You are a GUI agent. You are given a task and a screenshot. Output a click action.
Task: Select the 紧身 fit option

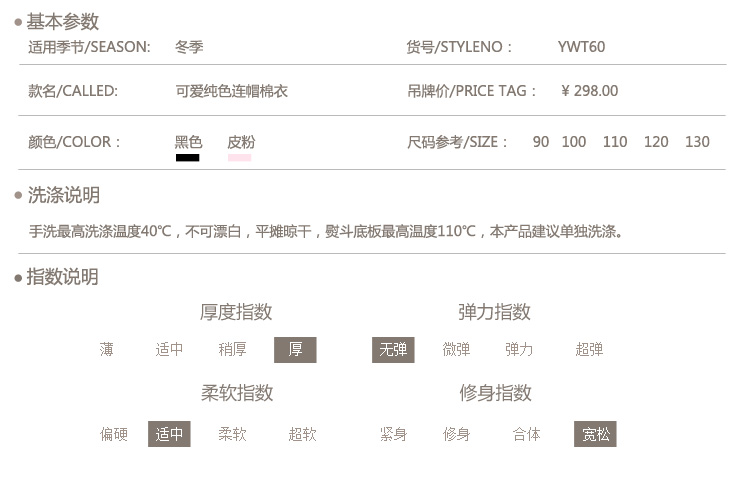coord(393,435)
